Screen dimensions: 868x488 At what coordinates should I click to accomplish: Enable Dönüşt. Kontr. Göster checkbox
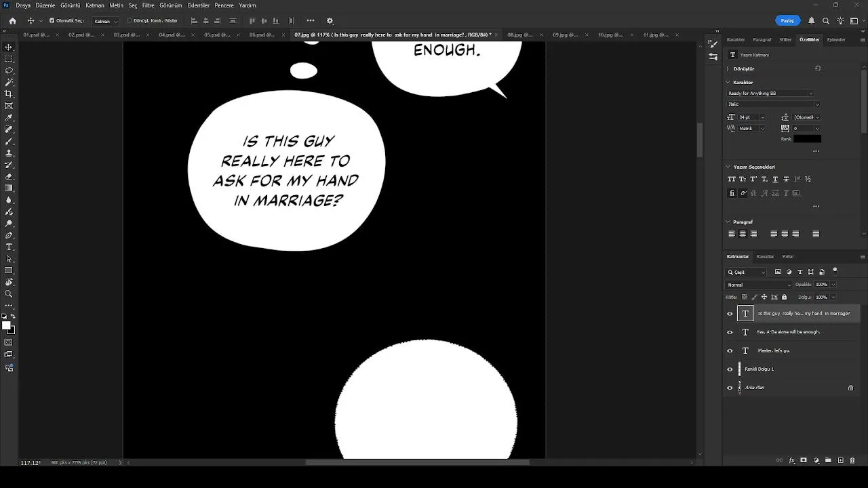pyautogui.click(x=130, y=21)
